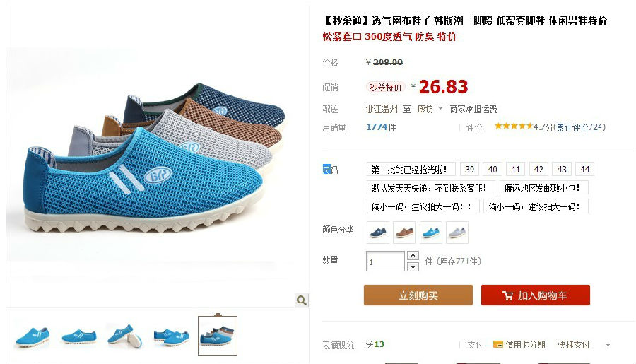
Task: Select shoe size 42
Action: click(538, 169)
